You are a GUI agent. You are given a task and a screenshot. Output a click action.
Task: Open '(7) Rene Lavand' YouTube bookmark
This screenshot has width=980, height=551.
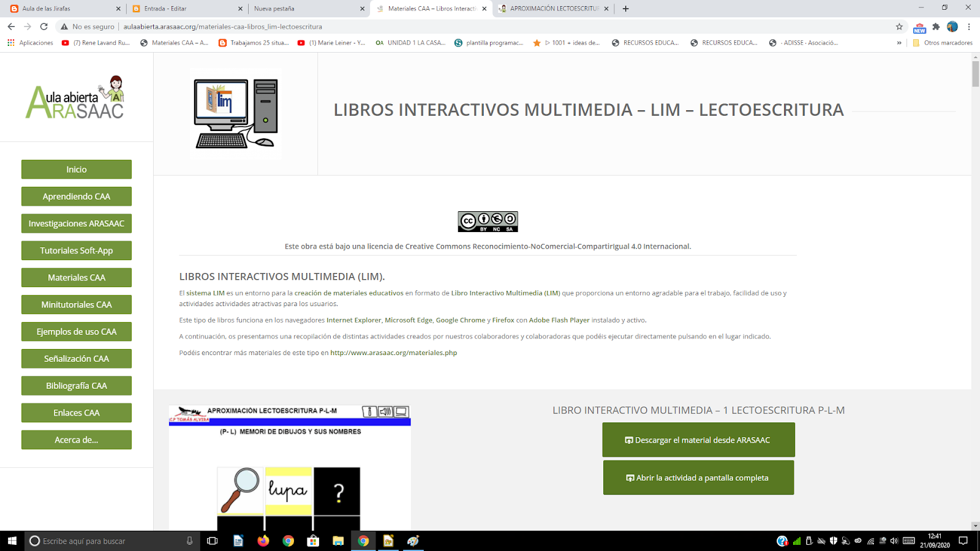coord(96,43)
